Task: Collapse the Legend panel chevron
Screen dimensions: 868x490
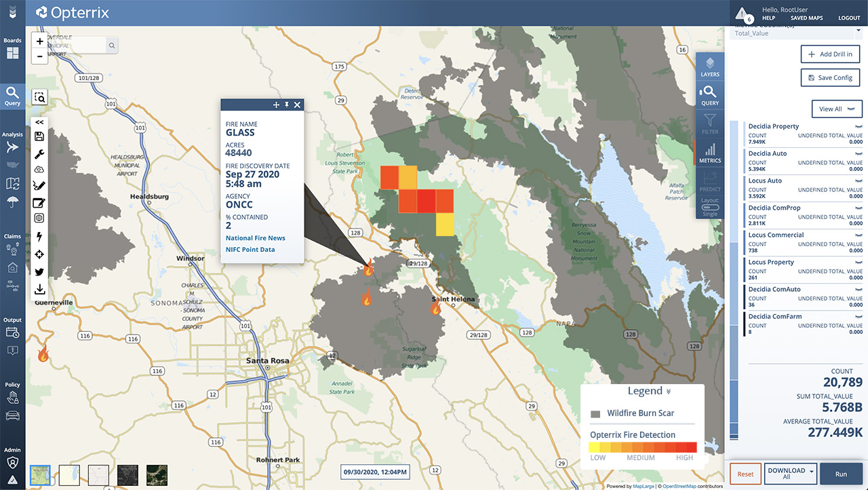Action: click(669, 392)
